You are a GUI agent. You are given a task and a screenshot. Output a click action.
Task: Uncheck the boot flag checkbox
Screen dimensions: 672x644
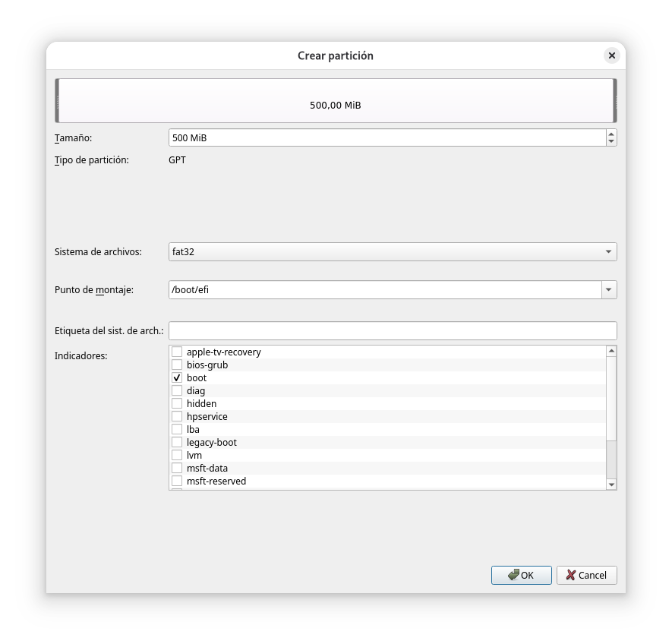click(177, 377)
